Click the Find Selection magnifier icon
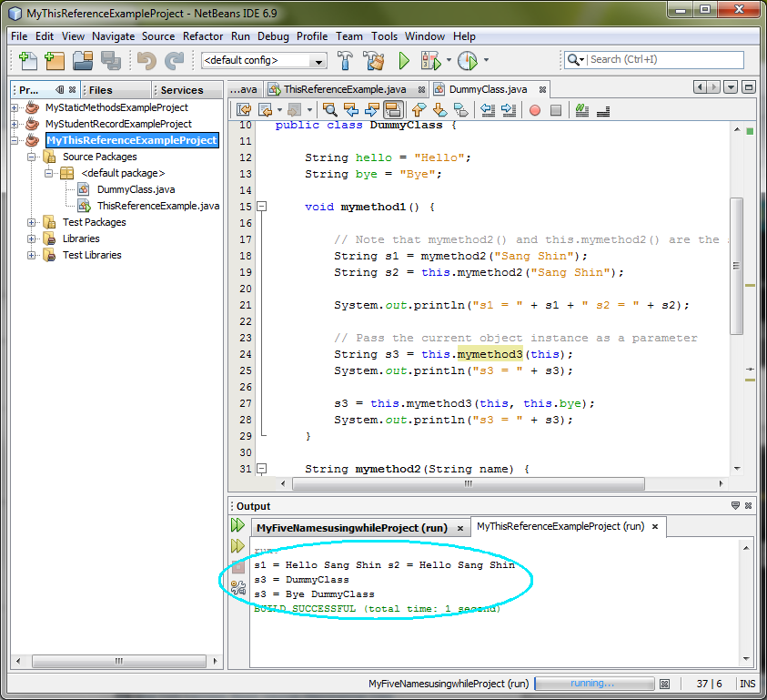This screenshot has width=767, height=700. (329, 109)
